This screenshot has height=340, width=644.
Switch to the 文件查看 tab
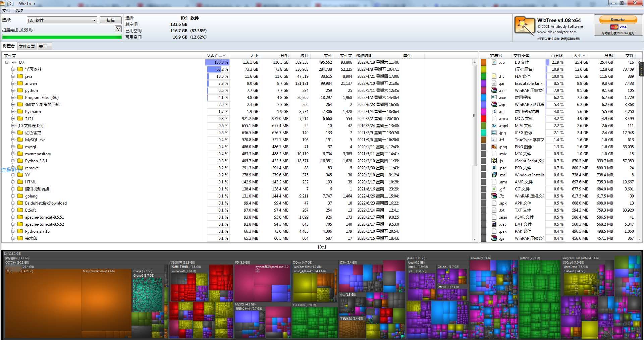27,46
